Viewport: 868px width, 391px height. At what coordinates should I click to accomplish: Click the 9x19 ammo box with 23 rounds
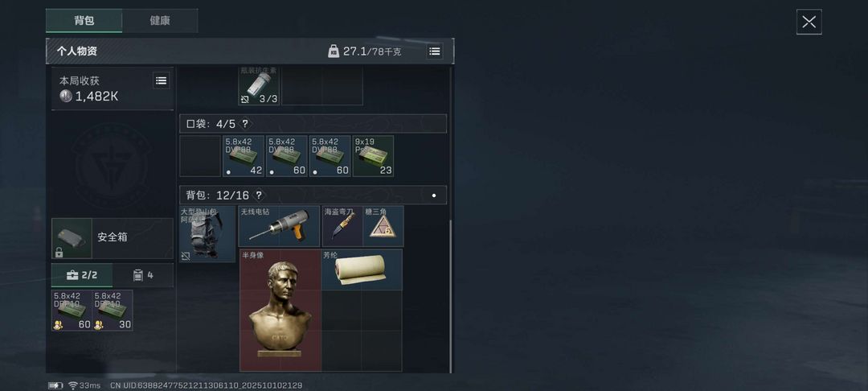point(373,156)
